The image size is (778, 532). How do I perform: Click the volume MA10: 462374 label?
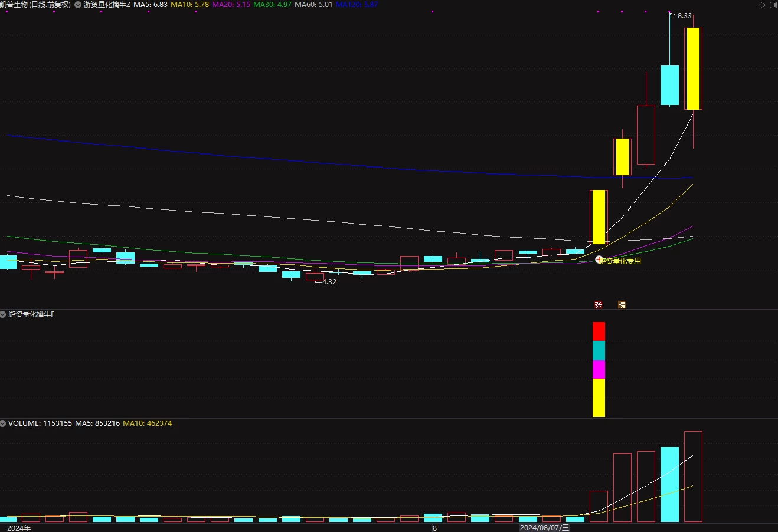[x=148, y=423]
